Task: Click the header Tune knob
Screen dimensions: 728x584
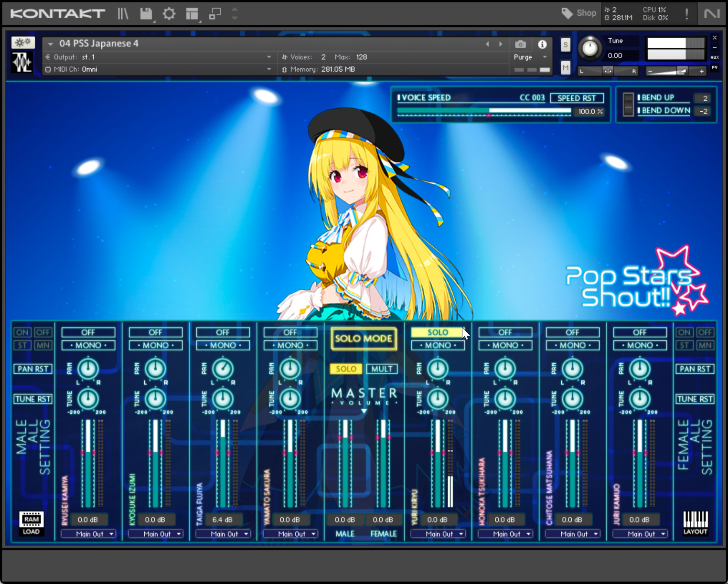Action: pyautogui.click(x=590, y=48)
